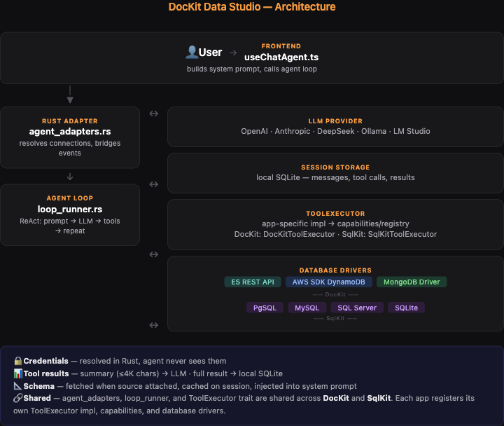The image size is (504, 426).
Task: Click the bold Tool results note label
Action: pyautogui.click(x=46, y=373)
